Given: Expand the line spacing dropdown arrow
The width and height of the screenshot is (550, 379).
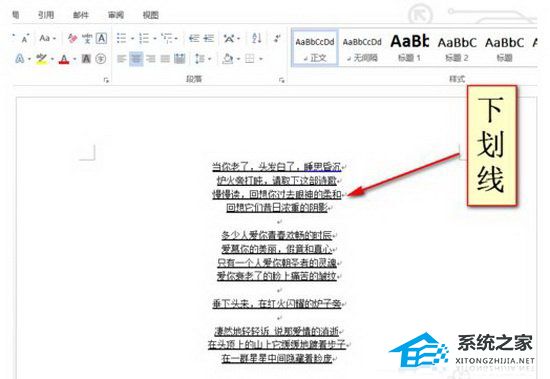Looking at the screenshot, I should pyautogui.click(x=210, y=59).
